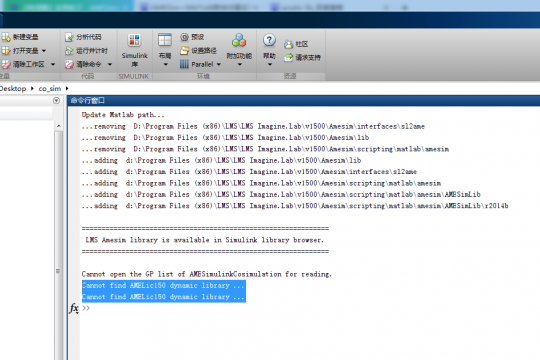Expand the arrow after Desktop in path
The image size is (540, 360).
pyautogui.click(x=32, y=89)
